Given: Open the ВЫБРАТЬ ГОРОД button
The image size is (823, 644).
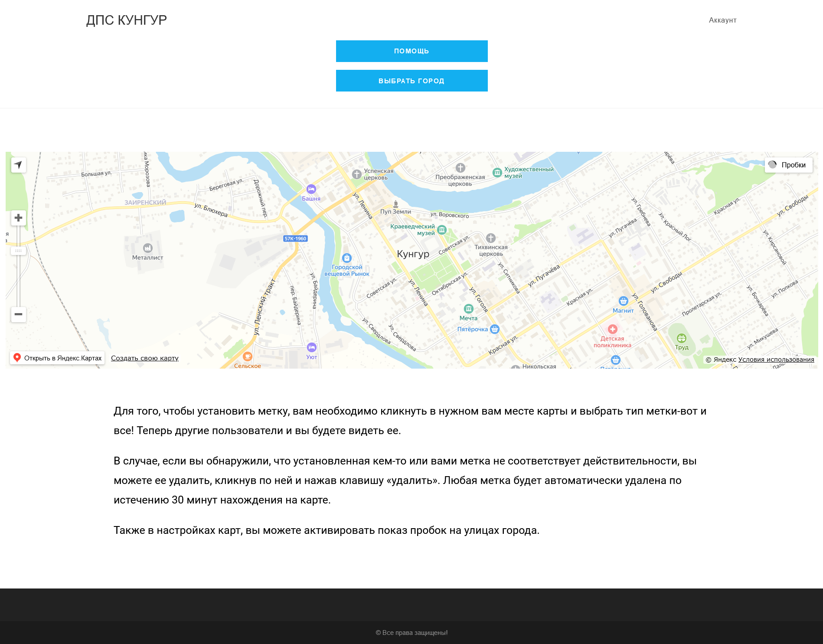Looking at the screenshot, I should tap(412, 81).
